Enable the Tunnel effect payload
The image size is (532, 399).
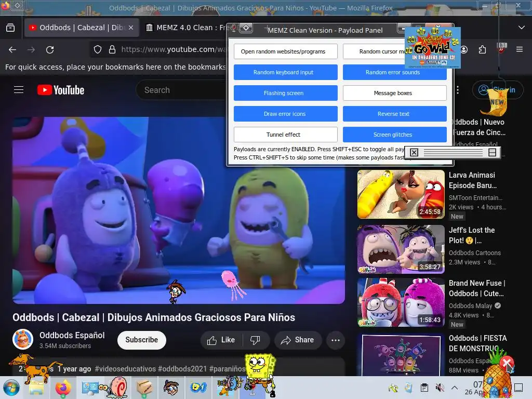(285, 135)
